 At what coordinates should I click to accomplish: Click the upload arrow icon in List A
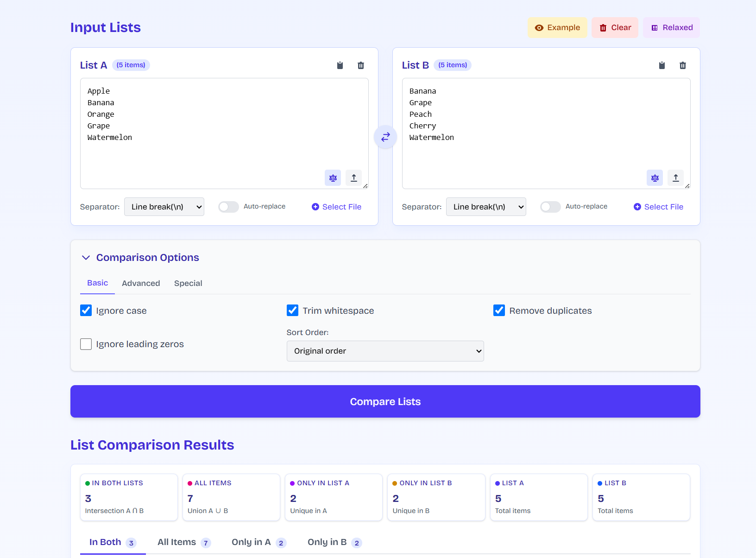click(x=354, y=178)
